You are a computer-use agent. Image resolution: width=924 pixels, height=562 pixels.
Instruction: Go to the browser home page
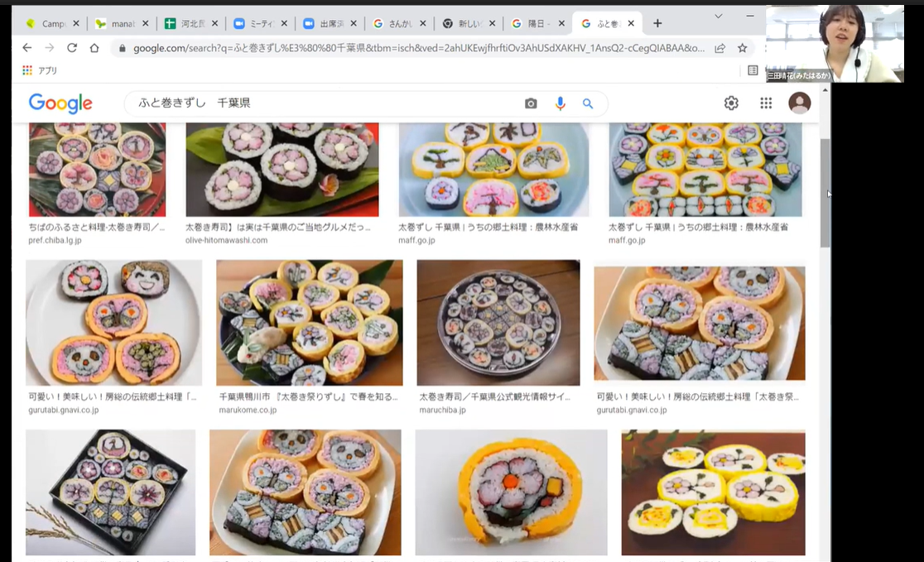(94, 48)
